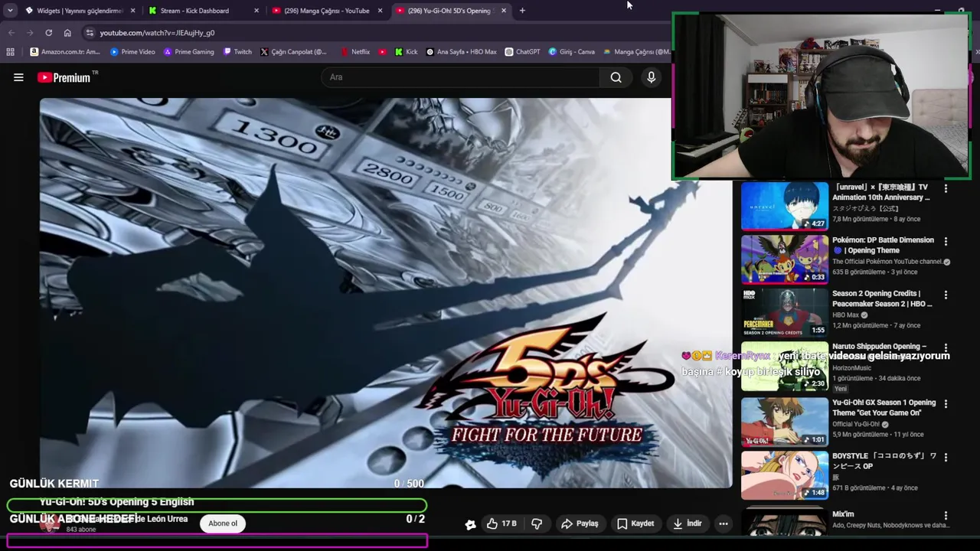
Task: Open the YouTube icon-only bookmark
Action: [383, 52]
